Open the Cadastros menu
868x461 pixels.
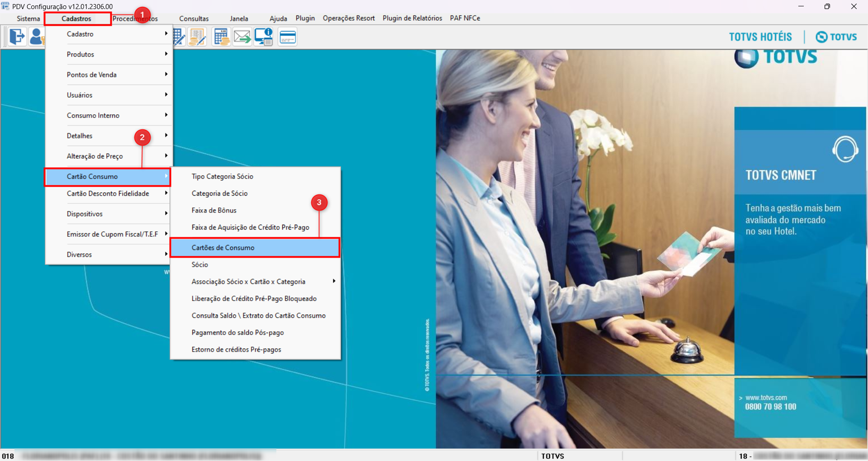point(76,19)
